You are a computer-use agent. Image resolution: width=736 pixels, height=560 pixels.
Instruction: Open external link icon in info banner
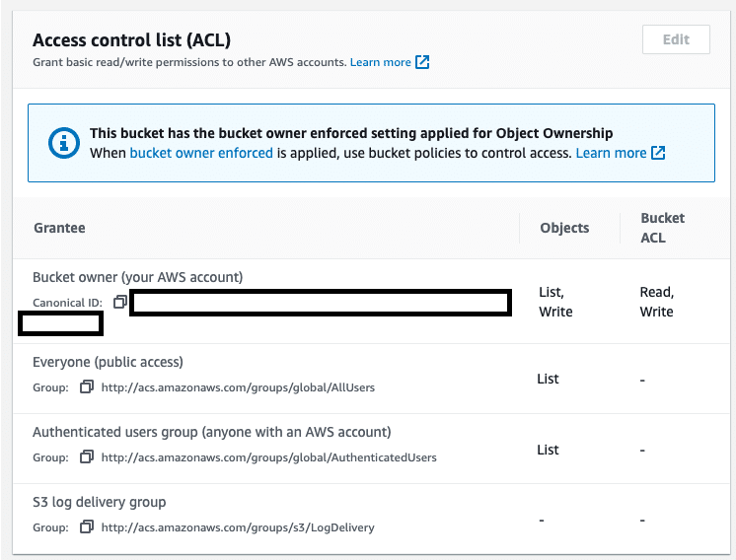(658, 153)
